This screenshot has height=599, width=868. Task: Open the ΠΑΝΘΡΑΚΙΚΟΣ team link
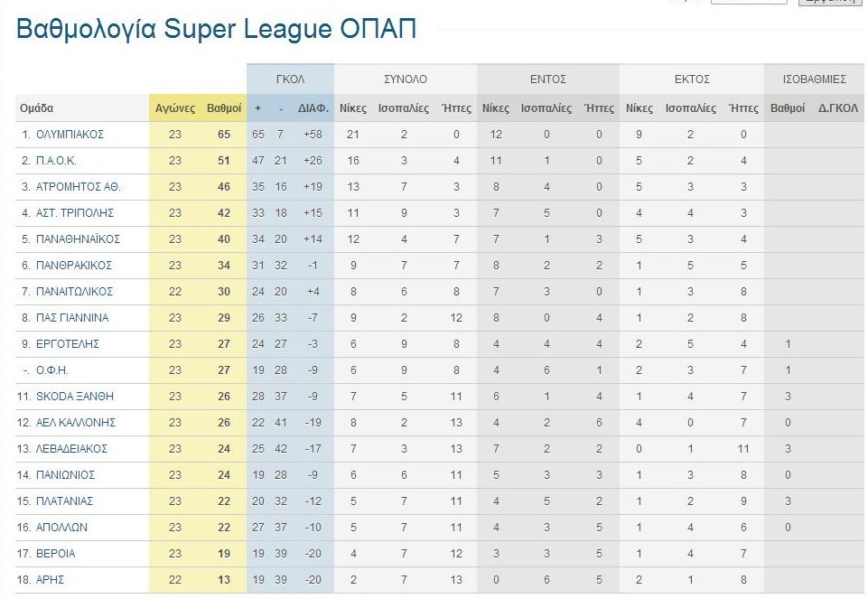(74, 266)
